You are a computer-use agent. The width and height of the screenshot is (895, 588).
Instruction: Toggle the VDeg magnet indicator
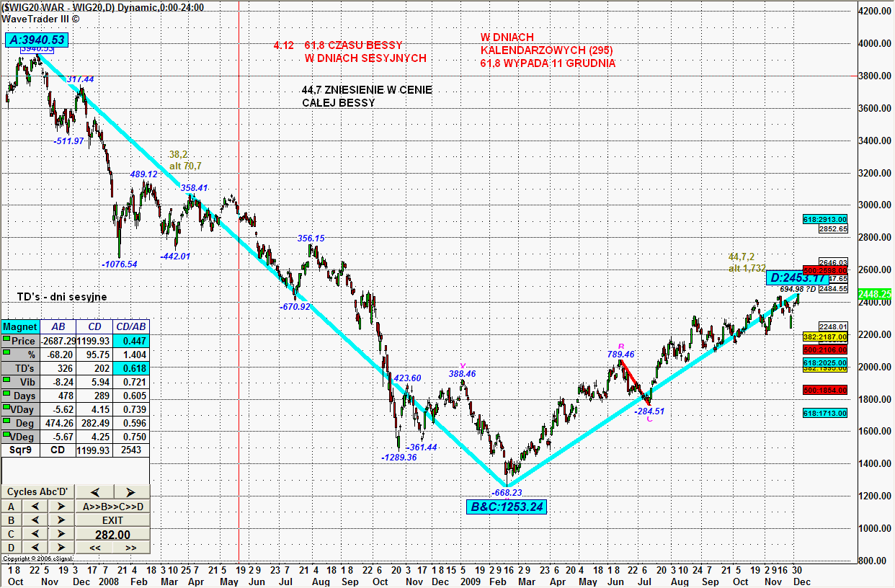coord(7,436)
